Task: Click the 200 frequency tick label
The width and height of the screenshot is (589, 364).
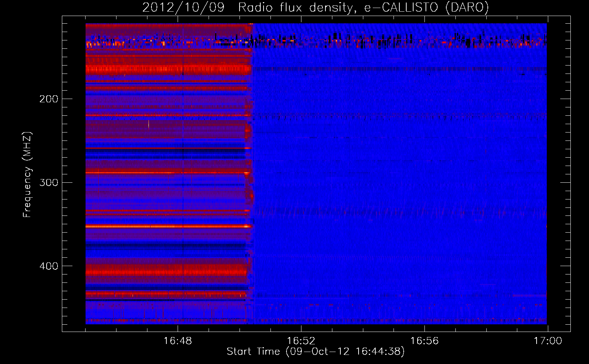Action: 49,99
